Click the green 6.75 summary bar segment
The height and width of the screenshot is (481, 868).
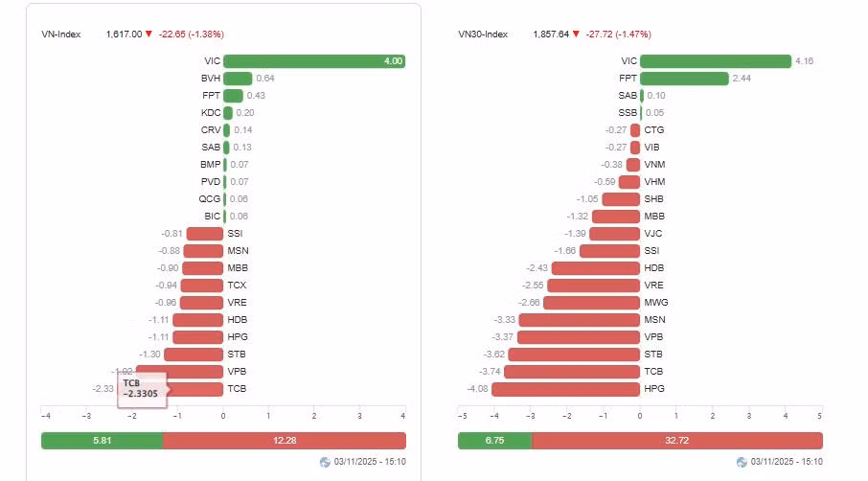pos(494,441)
